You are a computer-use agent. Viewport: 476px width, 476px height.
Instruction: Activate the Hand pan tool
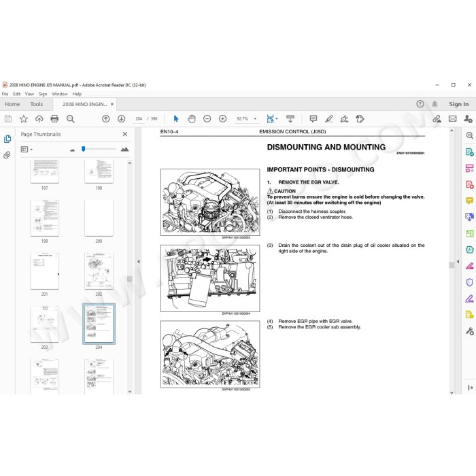(x=192, y=119)
